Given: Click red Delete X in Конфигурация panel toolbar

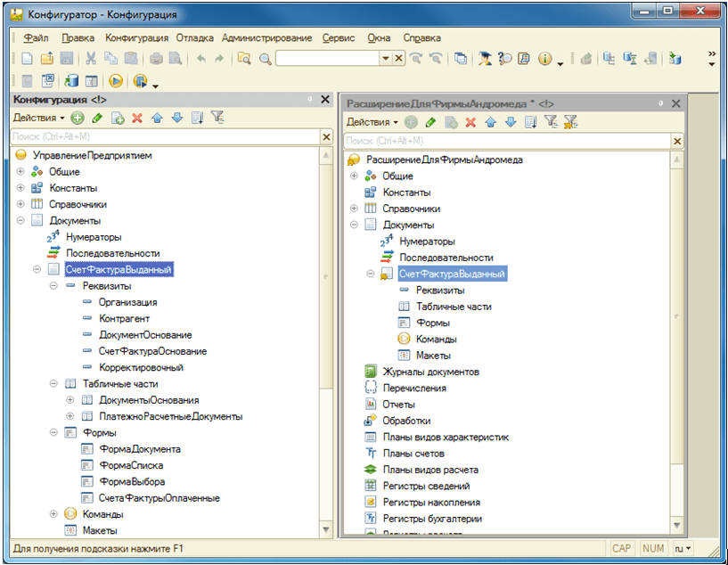Looking at the screenshot, I should tap(136, 118).
